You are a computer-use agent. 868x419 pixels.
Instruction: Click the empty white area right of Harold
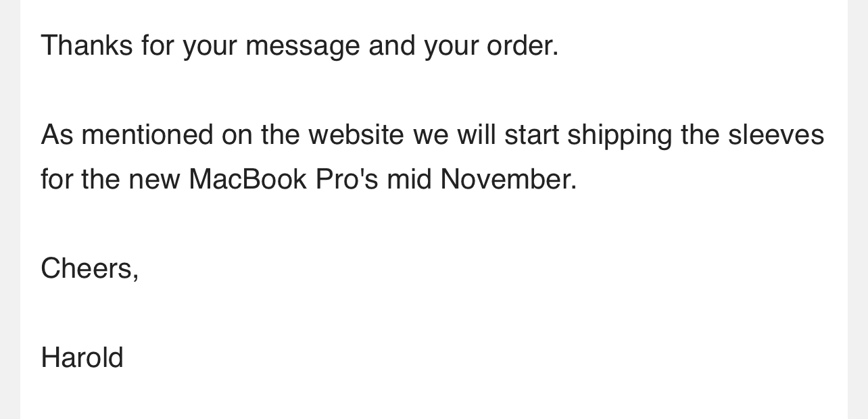click(473, 358)
